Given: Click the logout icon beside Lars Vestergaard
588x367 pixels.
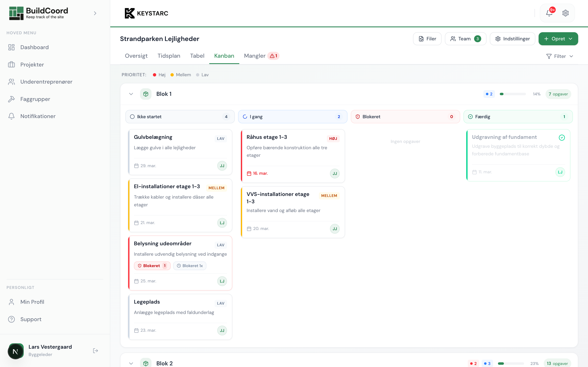Looking at the screenshot, I should pyautogui.click(x=96, y=350).
